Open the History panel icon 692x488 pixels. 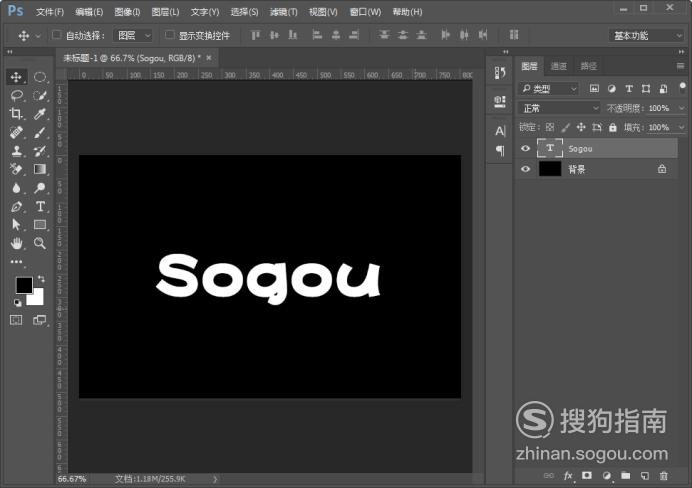point(500,73)
